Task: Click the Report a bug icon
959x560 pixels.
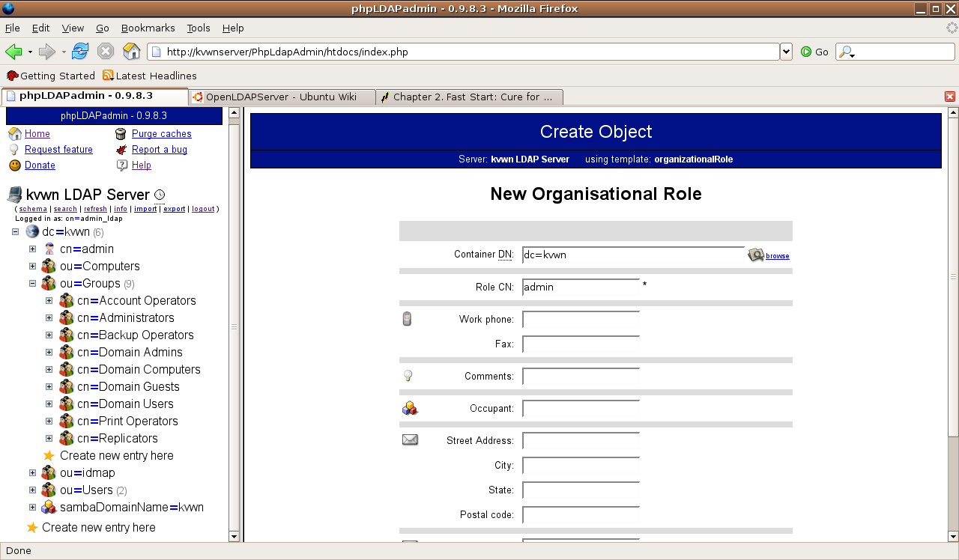Action: click(121, 149)
